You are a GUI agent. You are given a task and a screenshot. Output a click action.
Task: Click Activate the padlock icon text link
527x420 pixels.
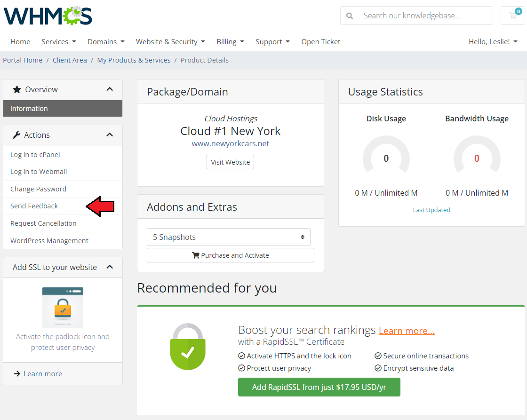[x=63, y=342]
